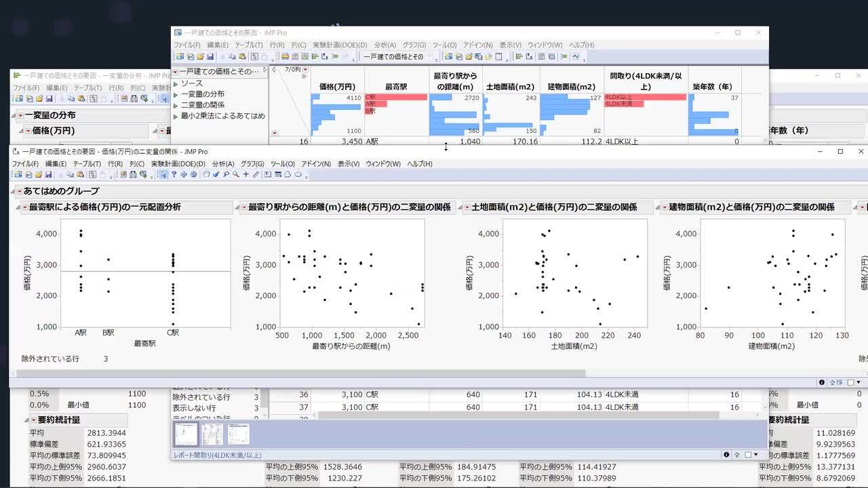
Task: Select the oval simple shape tool
Action: (x=298, y=174)
